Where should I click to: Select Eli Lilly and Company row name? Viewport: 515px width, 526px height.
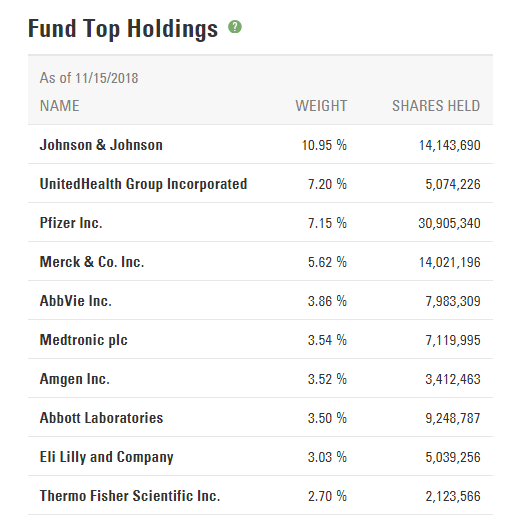pyautogui.click(x=106, y=457)
